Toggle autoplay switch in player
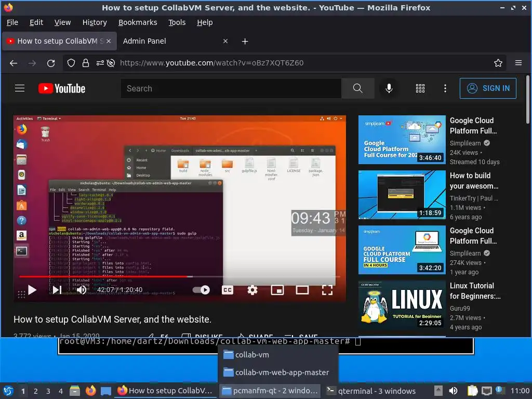The image size is (532, 399). (201, 290)
